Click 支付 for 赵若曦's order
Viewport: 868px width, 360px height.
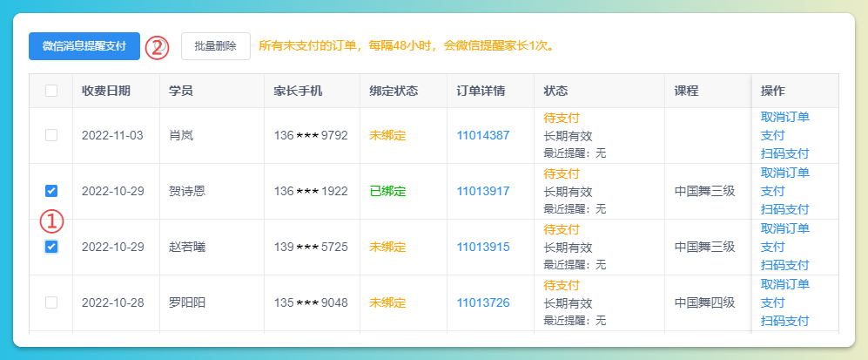click(773, 247)
